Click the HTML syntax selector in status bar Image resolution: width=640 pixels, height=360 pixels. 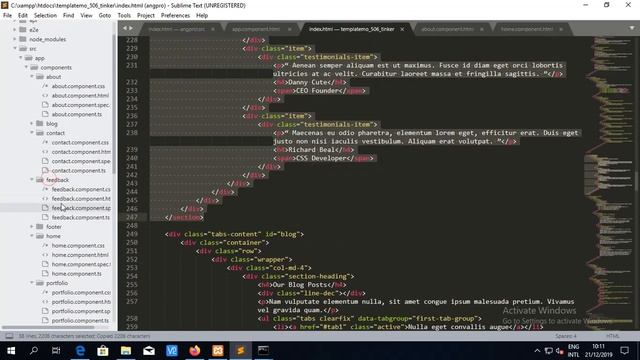coord(612,336)
